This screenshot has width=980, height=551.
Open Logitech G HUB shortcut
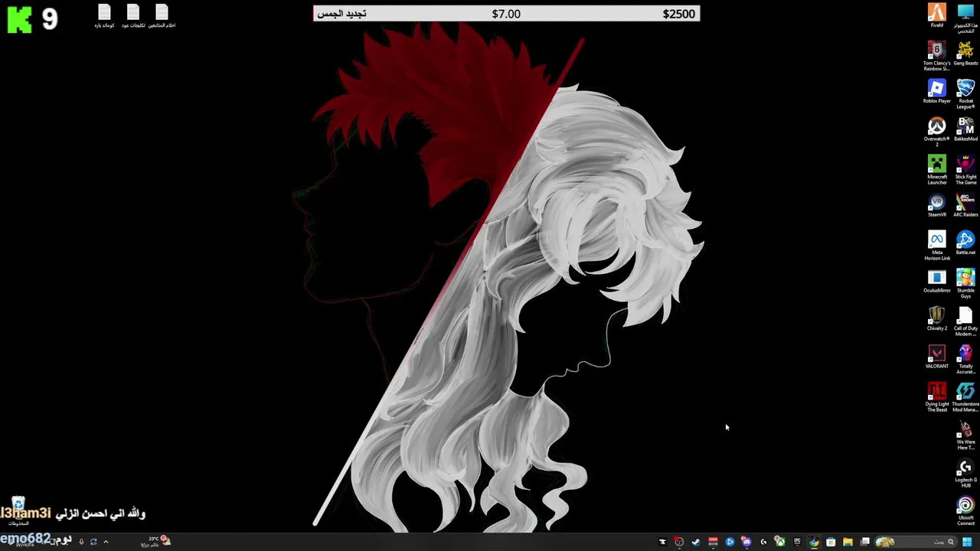click(965, 473)
